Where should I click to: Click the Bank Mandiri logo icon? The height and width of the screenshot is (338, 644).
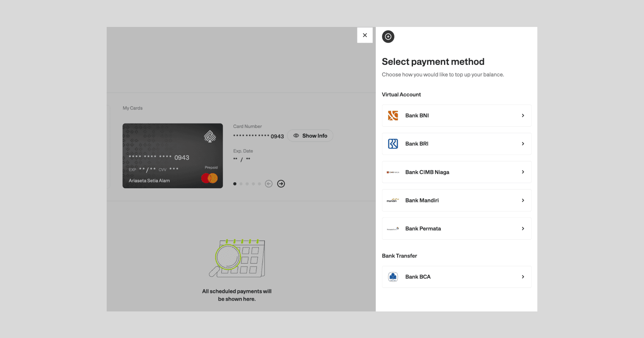pos(393,200)
